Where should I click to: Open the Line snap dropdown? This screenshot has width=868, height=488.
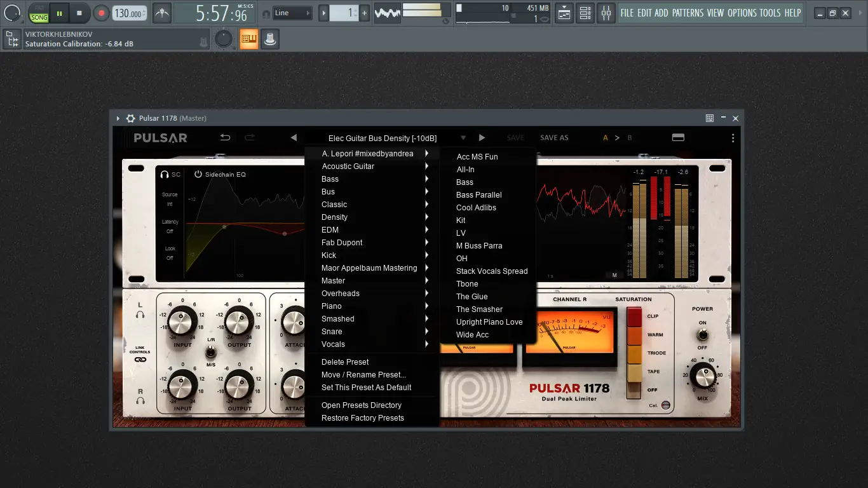point(293,13)
